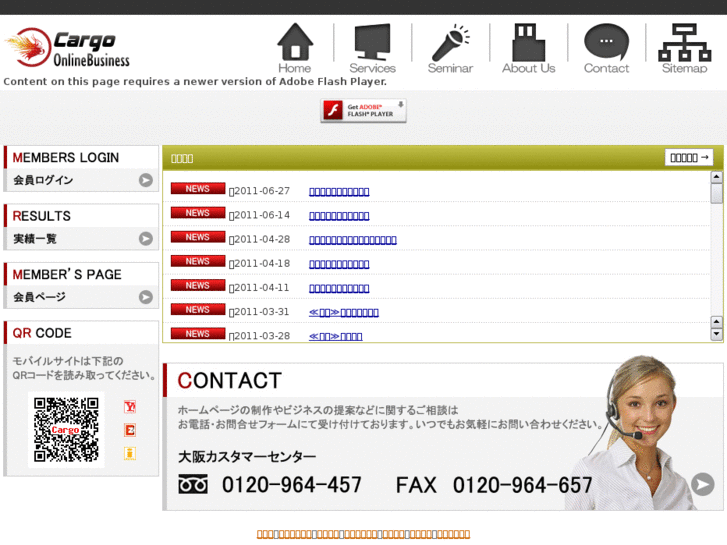Image resolution: width=727 pixels, height=545 pixels.
Task: Open About Us building icon
Action: tap(529, 48)
